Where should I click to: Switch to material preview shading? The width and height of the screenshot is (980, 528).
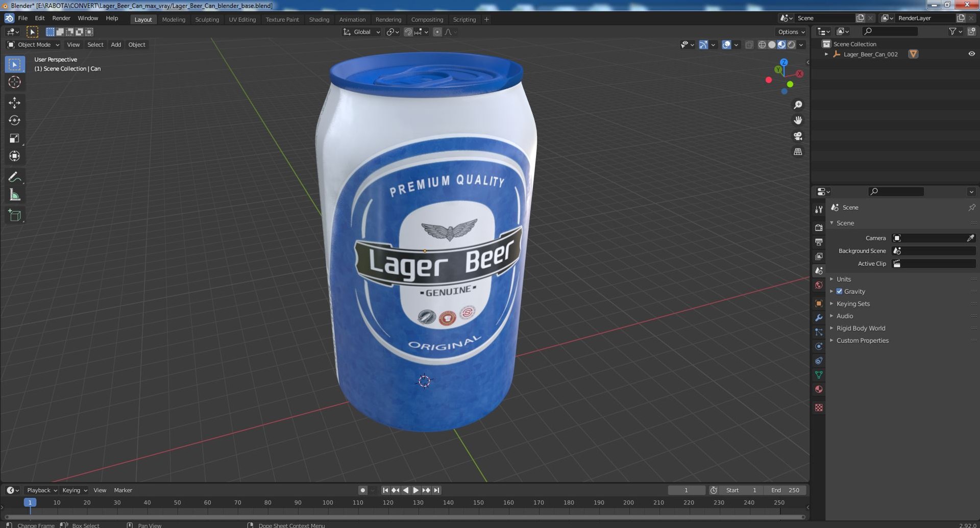point(781,45)
